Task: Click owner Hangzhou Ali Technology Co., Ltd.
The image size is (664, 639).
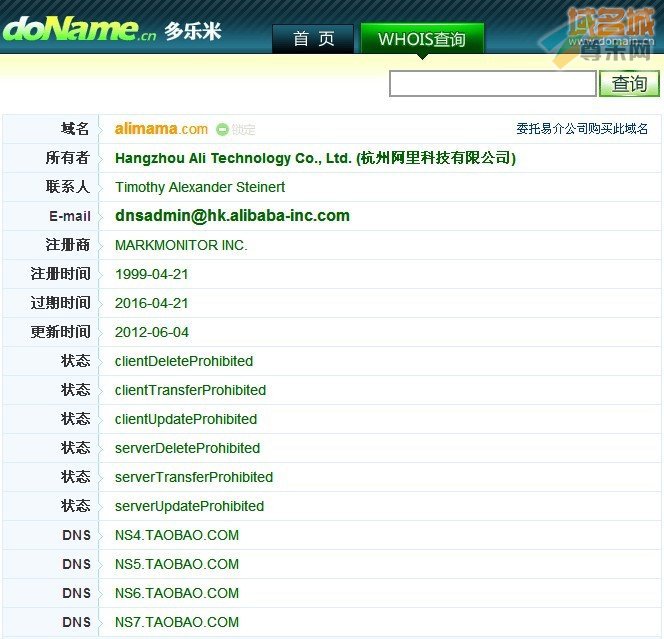Action: (x=315, y=158)
